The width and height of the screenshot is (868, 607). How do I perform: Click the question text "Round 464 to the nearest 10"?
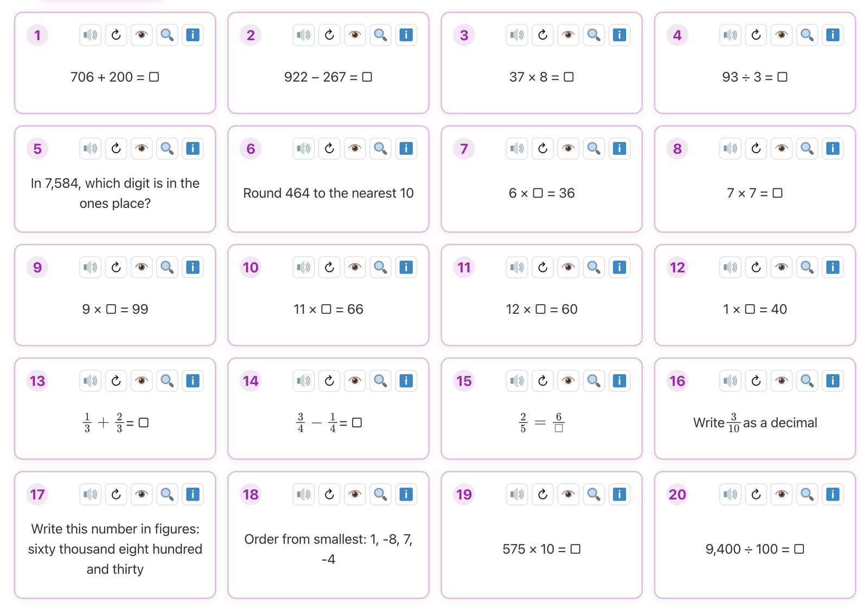(328, 193)
